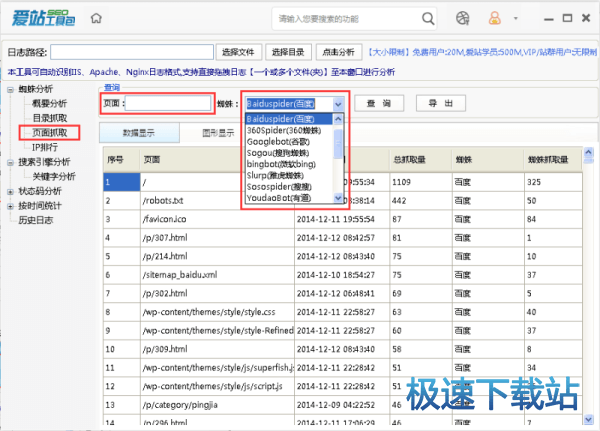The height and width of the screenshot is (431, 600).
Task: Select bingbot in the spider list
Action: click(x=289, y=164)
